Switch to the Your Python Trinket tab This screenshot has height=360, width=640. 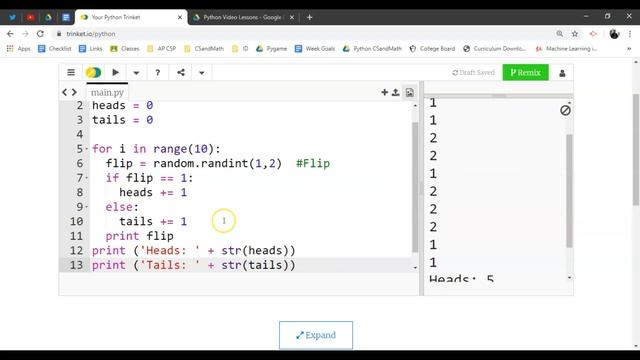[x=131, y=17]
